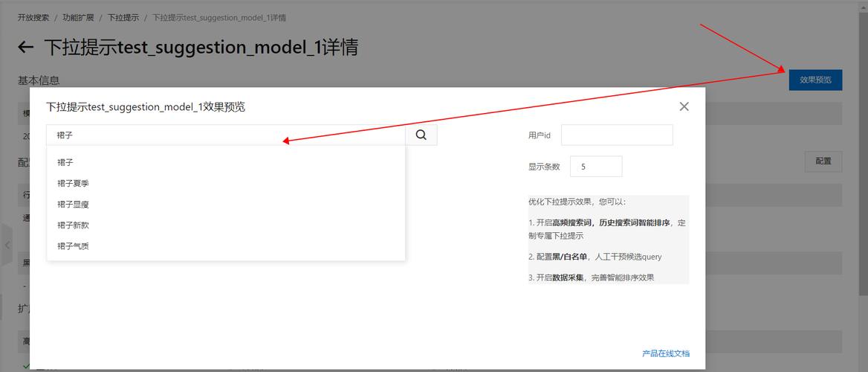Viewport: 868px width, 372px height.
Task: Expand the collapsed left sidebar handle
Action: point(6,245)
